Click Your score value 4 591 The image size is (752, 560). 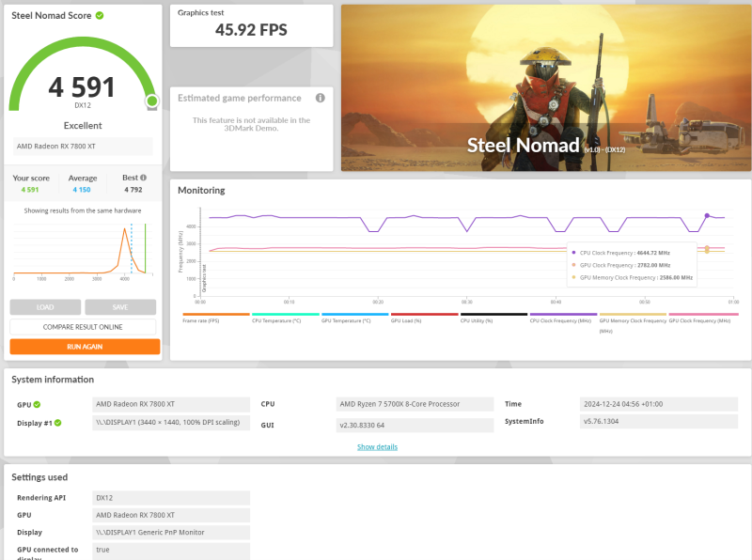click(x=30, y=190)
